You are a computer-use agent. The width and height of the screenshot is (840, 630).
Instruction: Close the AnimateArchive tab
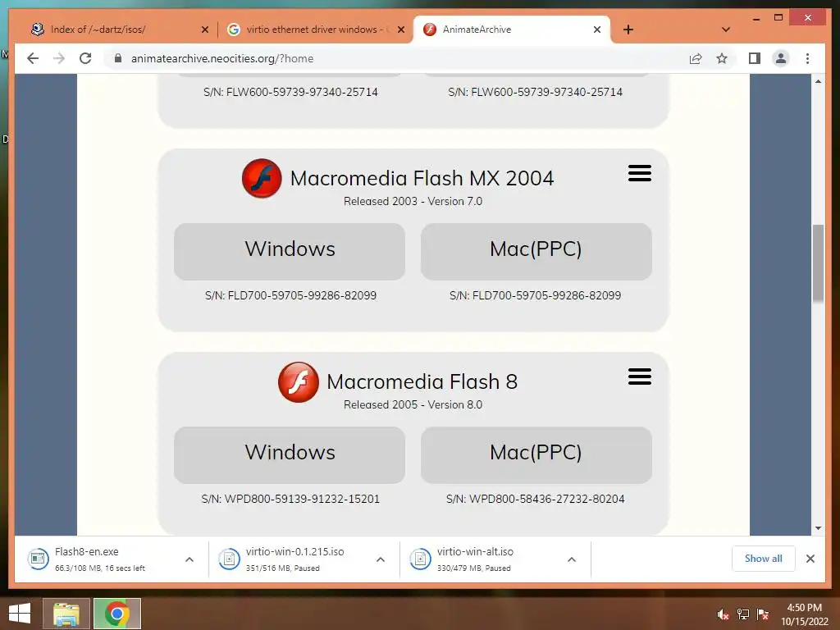point(597,30)
